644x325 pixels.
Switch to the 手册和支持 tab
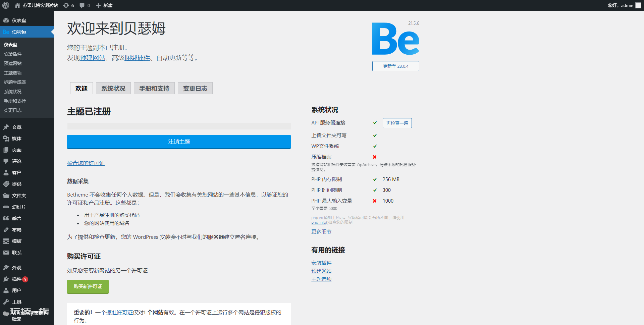(x=154, y=88)
